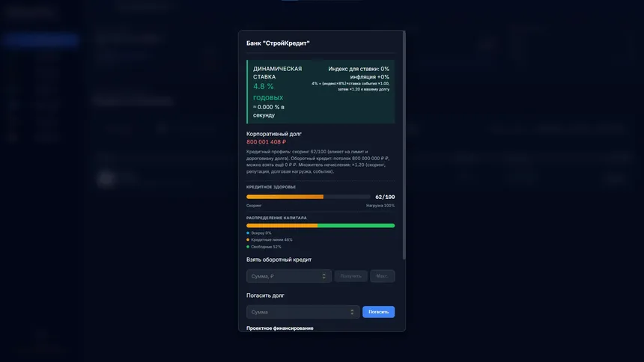Select the Проектное финансирование section heading

tap(280, 328)
